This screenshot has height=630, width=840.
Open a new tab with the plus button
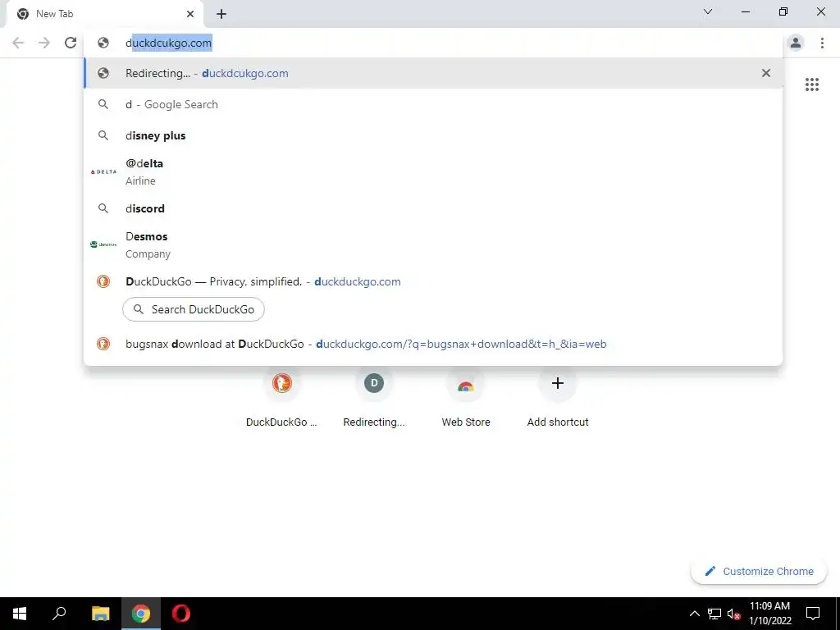point(221,15)
